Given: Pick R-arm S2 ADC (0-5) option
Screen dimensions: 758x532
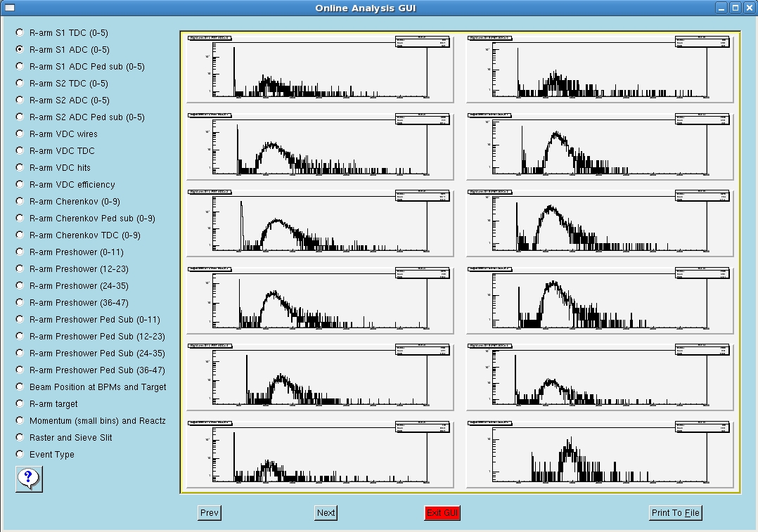Looking at the screenshot, I should 63,100.
